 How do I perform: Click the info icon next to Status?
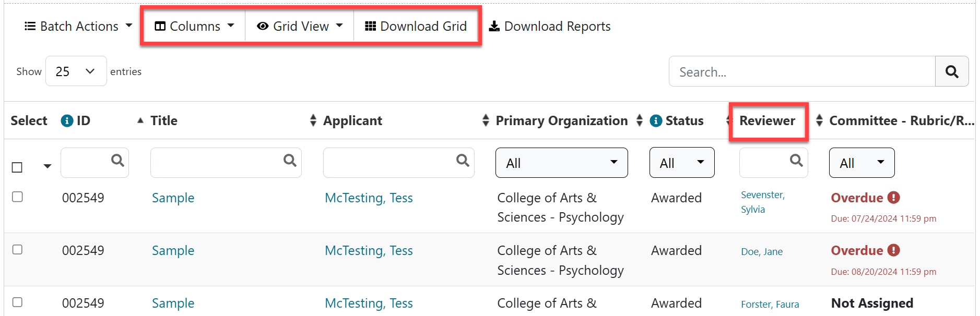coord(656,121)
